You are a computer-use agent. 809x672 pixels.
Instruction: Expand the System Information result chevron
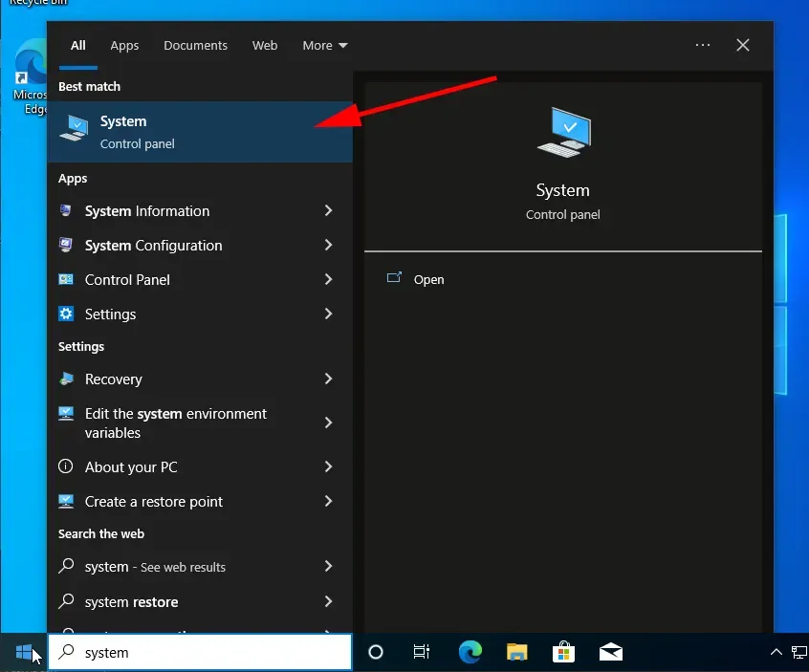pos(328,210)
